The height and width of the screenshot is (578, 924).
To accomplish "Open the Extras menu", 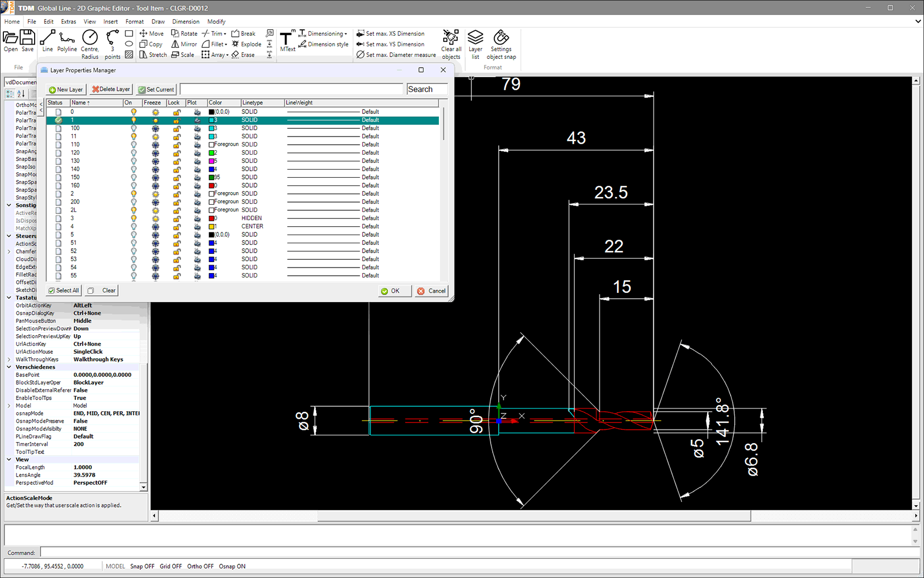I will click(68, 21).
